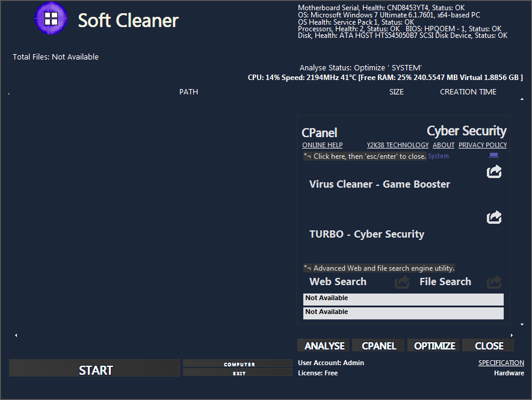Click "Click here, then 'esc/enter' to close." text
The height and width of the screenshot is (400, 532).
(370, 156)
